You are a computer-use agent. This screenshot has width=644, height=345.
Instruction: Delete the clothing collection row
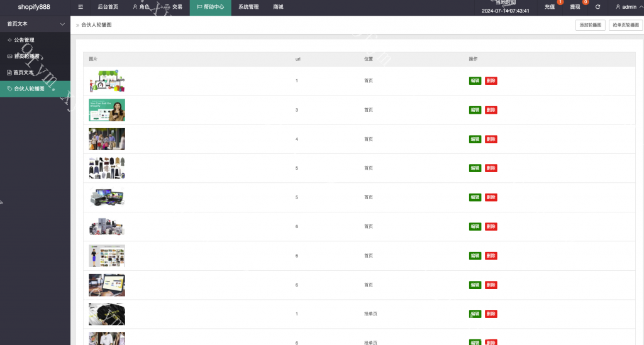491,168
